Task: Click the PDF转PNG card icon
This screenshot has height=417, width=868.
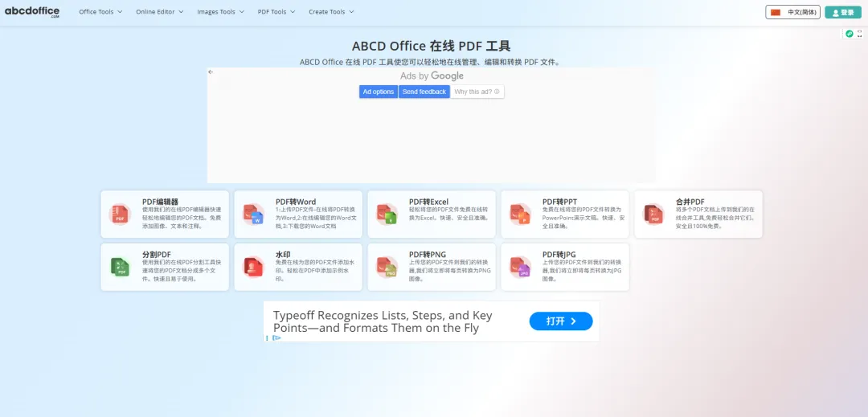Action: coord(387,267)
